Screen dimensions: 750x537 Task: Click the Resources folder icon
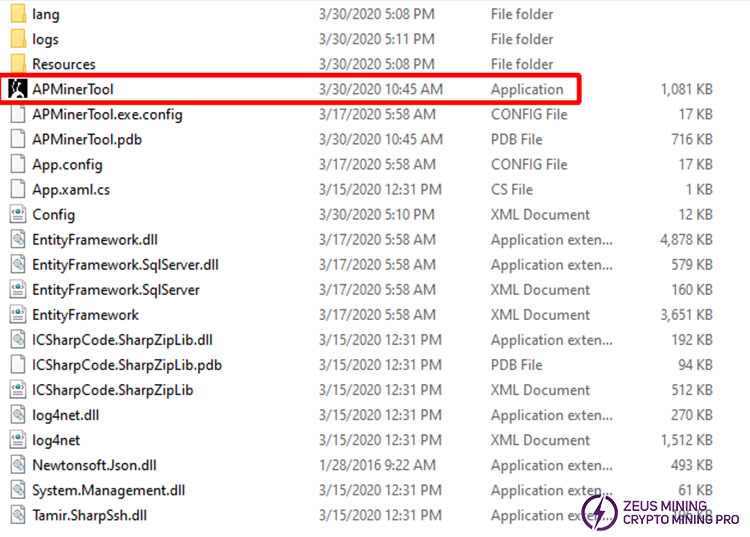click(17, 64)
